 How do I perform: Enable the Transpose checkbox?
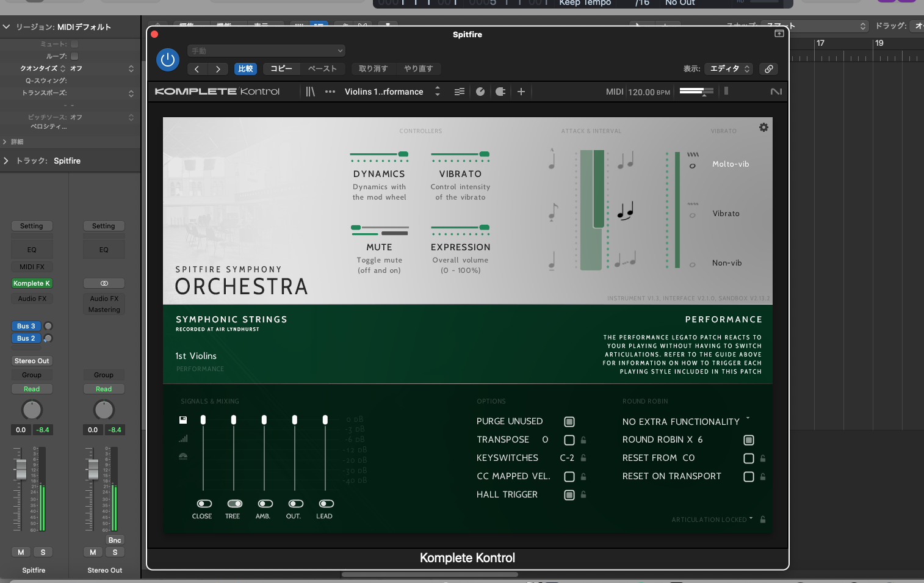(569, 440)
